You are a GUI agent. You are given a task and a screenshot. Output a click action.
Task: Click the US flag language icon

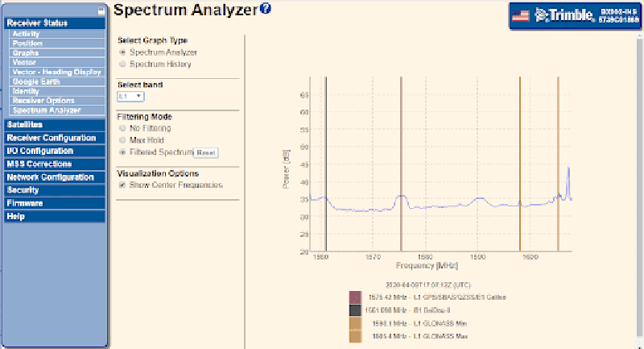(x=521, y=15)
